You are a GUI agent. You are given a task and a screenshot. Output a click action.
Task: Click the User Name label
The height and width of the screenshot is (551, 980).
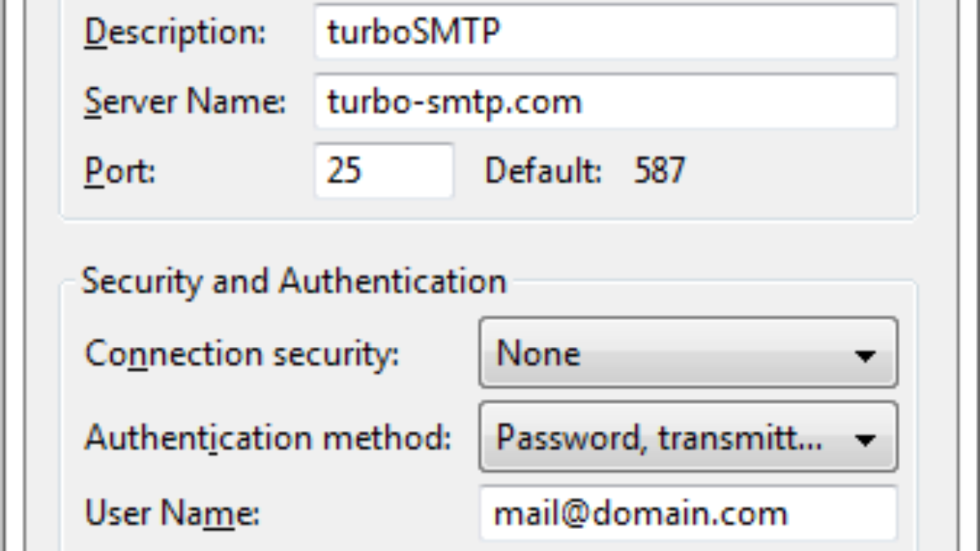point(171,514)
